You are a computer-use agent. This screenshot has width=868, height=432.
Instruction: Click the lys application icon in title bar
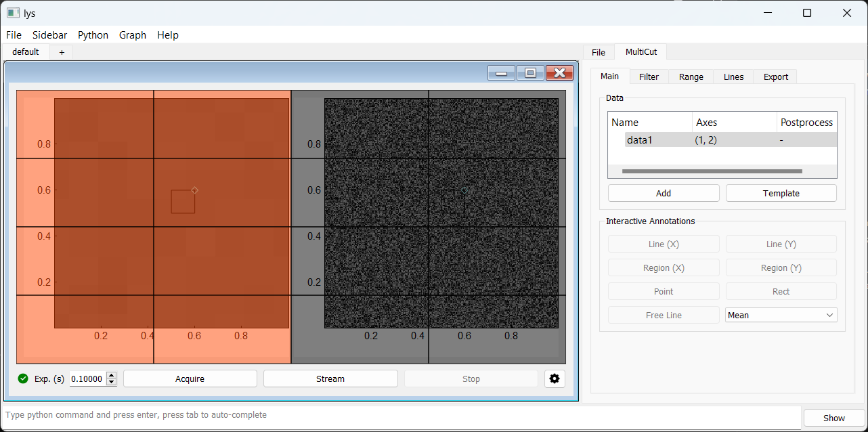[x=13, y=13]
